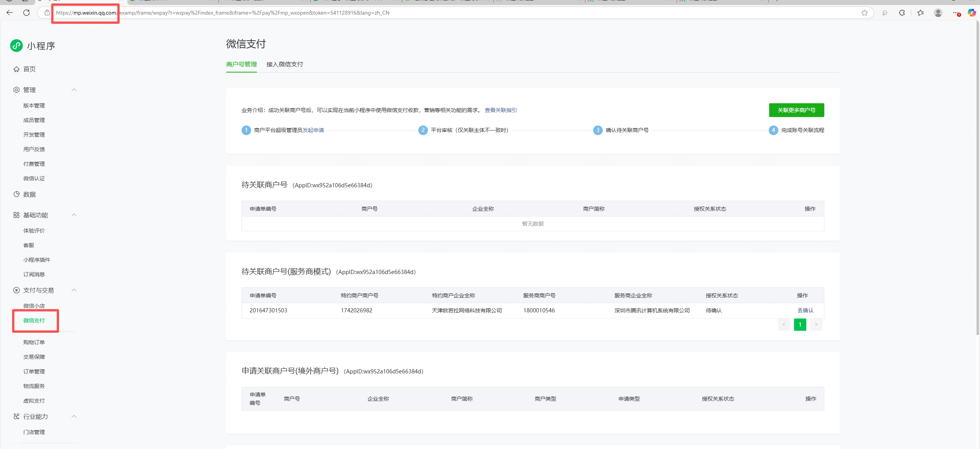Click the next page arrow in pagination
Image resolution: width=980 pixels, height=449 pixels.
tap(816, 325)
